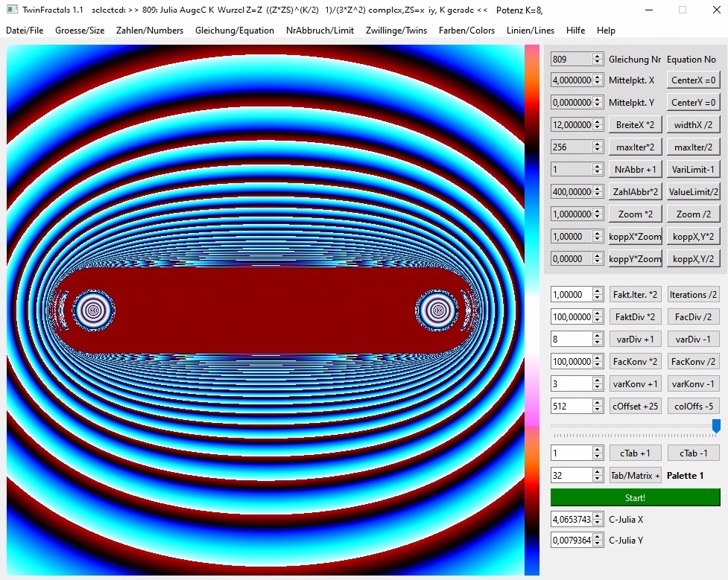Click the VariLimit-1 button
This screenshot has width=728, height=580.
coord(693,169)
